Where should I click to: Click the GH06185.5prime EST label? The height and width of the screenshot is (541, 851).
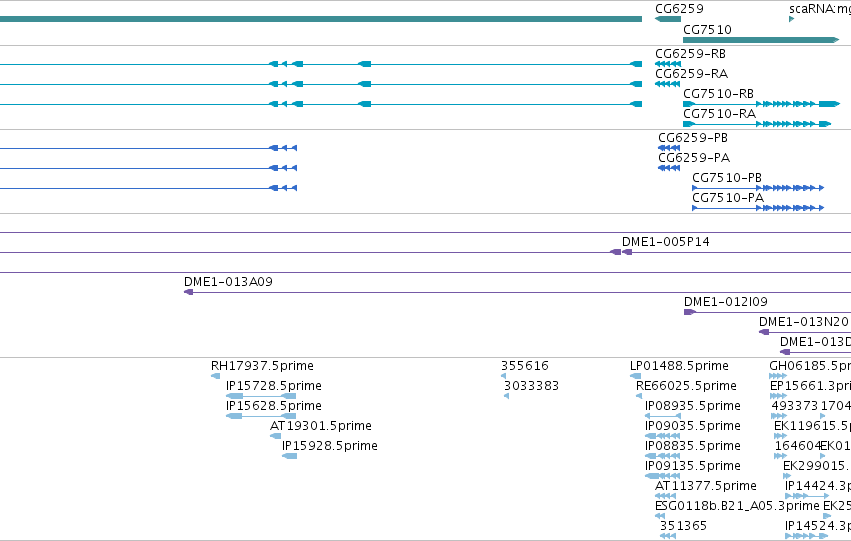point(810,366)
